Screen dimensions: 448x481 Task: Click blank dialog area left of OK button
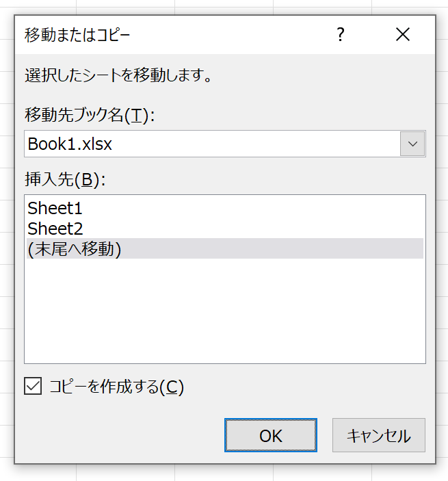(x=123, y=436)
